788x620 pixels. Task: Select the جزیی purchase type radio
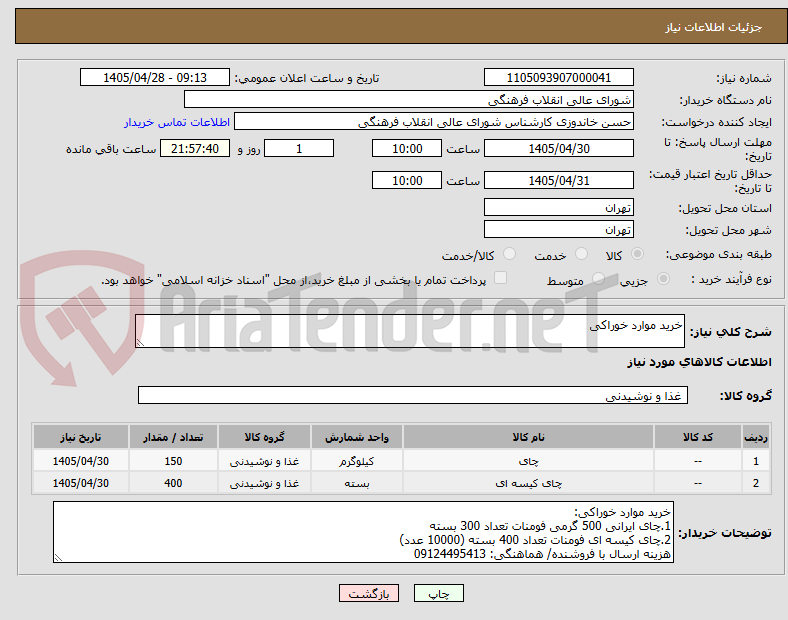coord(663,279)
